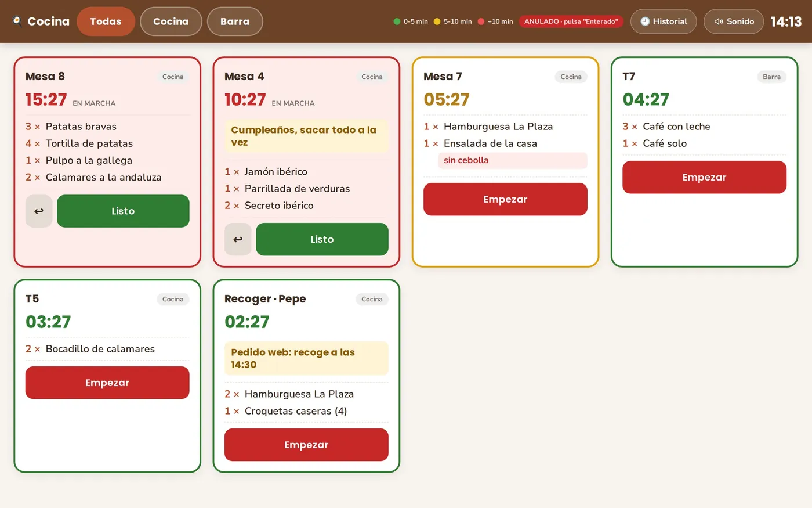Viewport: 812px width, 508px height.
Task: Click the 15:27 timer on Mesa 8
Action: coord(46,100)
